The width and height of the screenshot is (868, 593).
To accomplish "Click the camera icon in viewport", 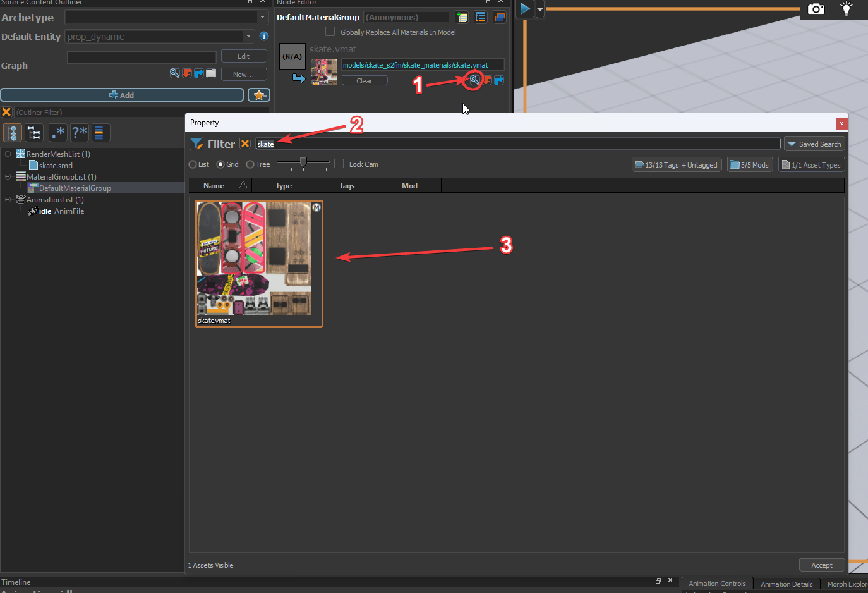I will pyautogui.click(x=816, y=9).
